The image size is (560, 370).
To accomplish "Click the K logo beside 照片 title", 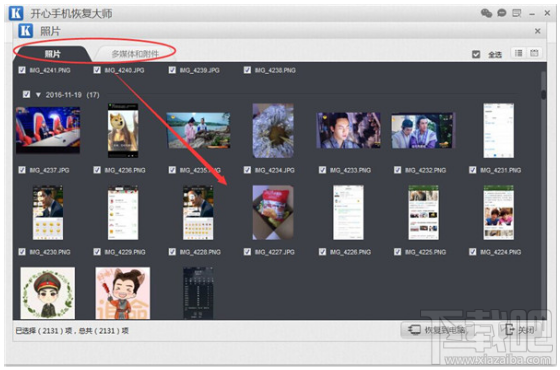I will coord(26,31).
